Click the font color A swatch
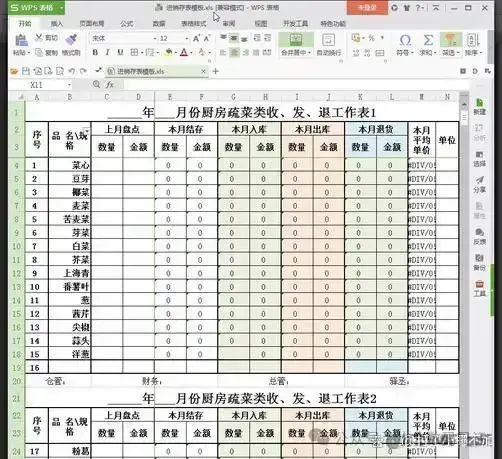 pos(184,52)
